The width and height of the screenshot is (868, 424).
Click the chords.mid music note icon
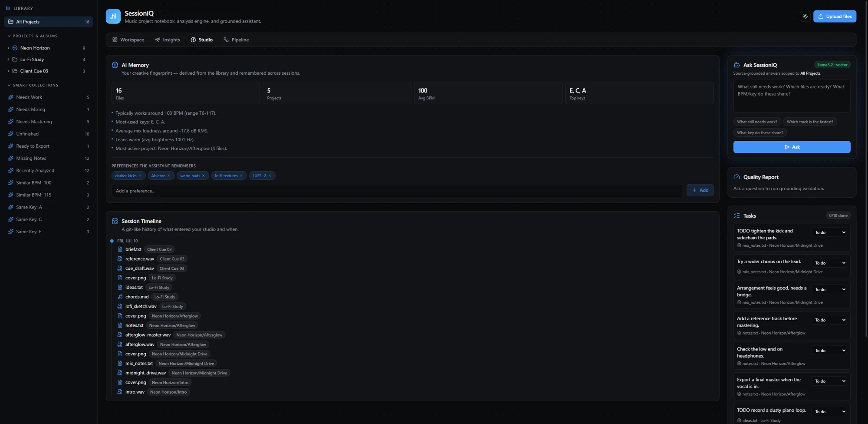coord(120,297)
